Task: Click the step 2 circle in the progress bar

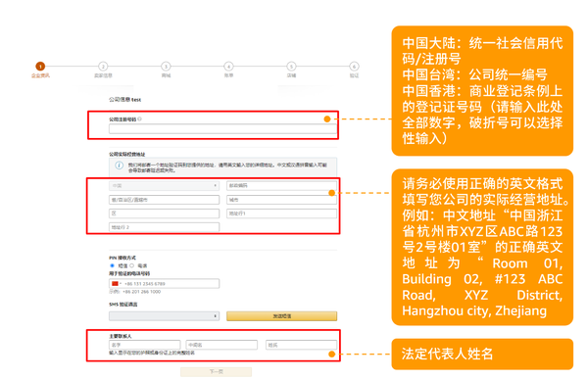Action: (103, 67)
